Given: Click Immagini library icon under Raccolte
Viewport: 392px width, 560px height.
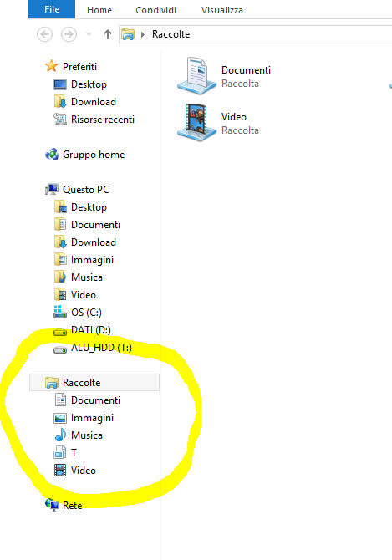Looking at the screenshot, I should click(x=60, y=418).
